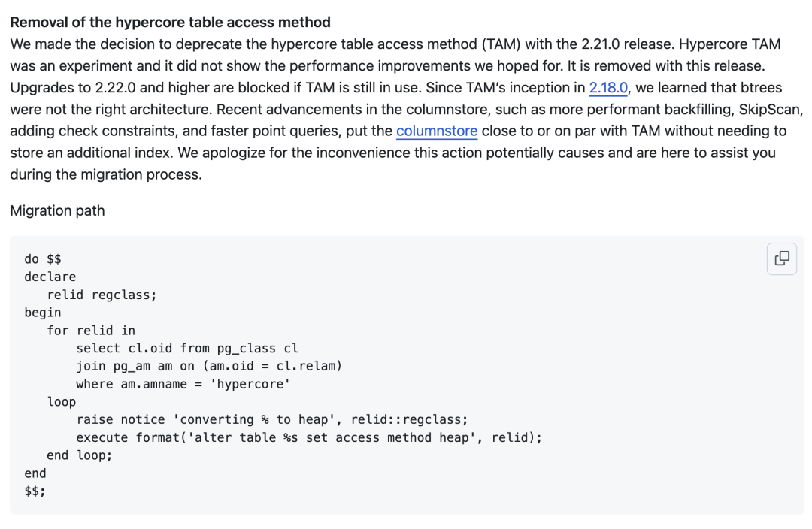Click the 'Migration path' text
The width and height of the screenshot is (812, 529).
pyautogui.click(x=57, y=210)
